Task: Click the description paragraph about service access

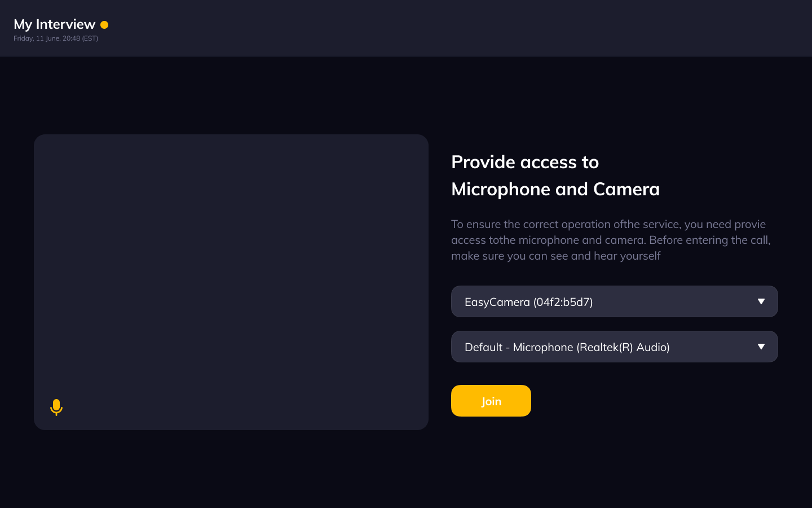Action: pyautogui.click(x=611, y=240)
